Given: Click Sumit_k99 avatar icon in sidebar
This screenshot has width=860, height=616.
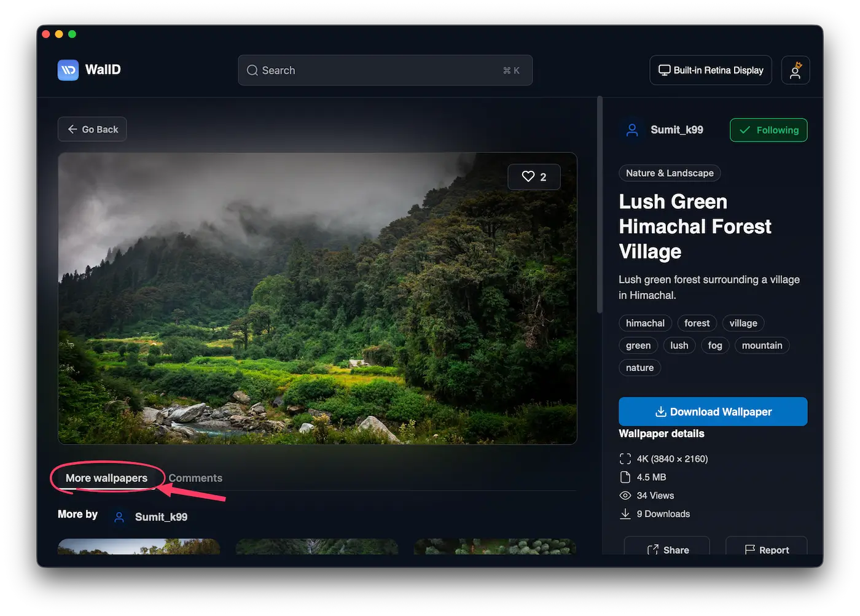Looking at the screenshot, I should [631, 130].
